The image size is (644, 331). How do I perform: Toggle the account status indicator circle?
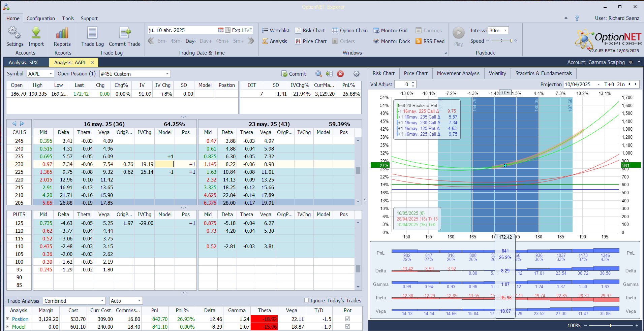(631, 62)
